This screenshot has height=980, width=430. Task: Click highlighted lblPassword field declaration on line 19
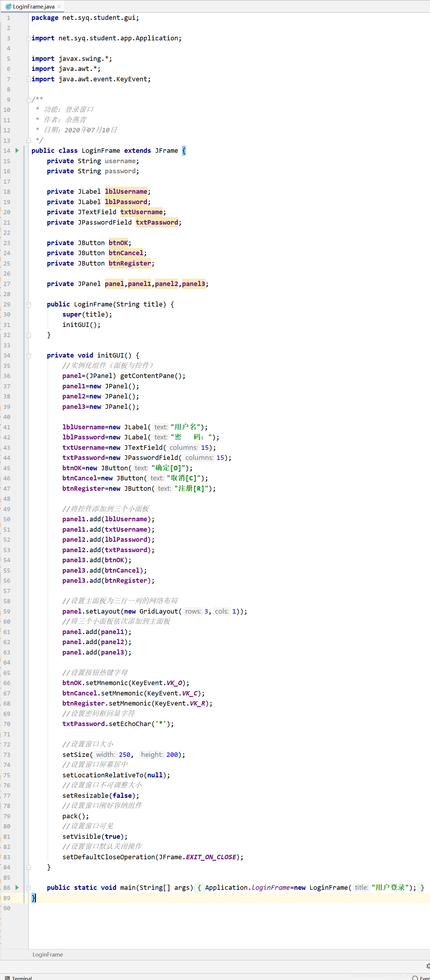coord(126,202)
